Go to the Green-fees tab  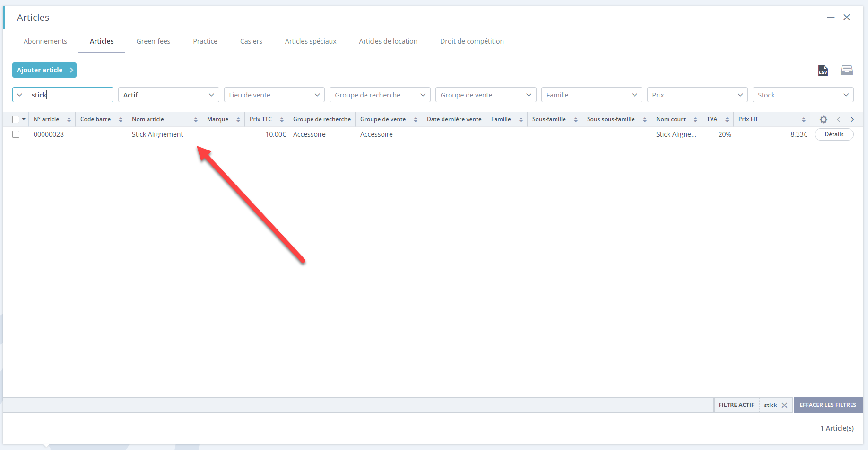(x=153, y=41)
